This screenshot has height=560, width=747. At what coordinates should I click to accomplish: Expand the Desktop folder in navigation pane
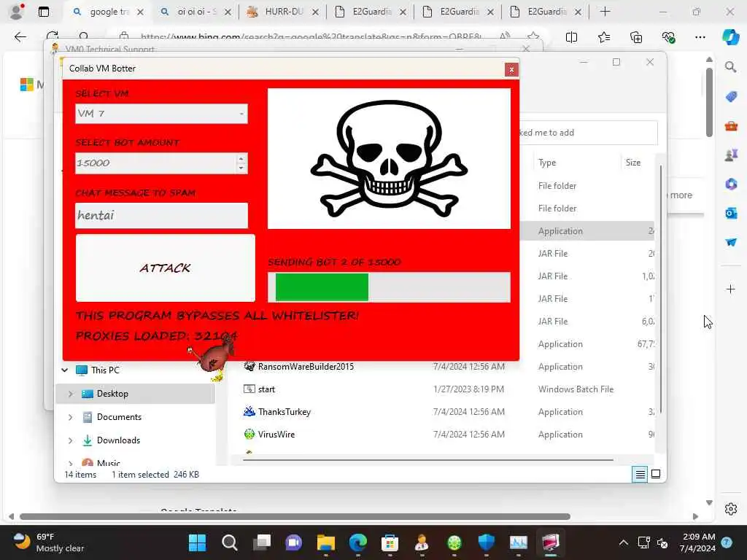(x=71, y=394)
